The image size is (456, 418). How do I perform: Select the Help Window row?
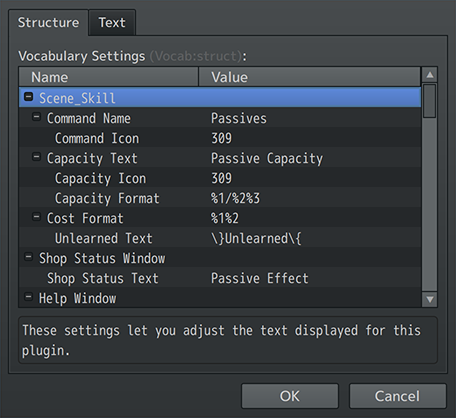(220, 298)
